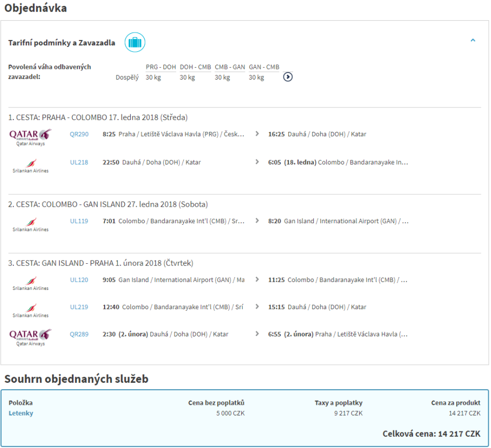Click the Letenky item link
Screen dimensions: 491x448
[21, 413]
